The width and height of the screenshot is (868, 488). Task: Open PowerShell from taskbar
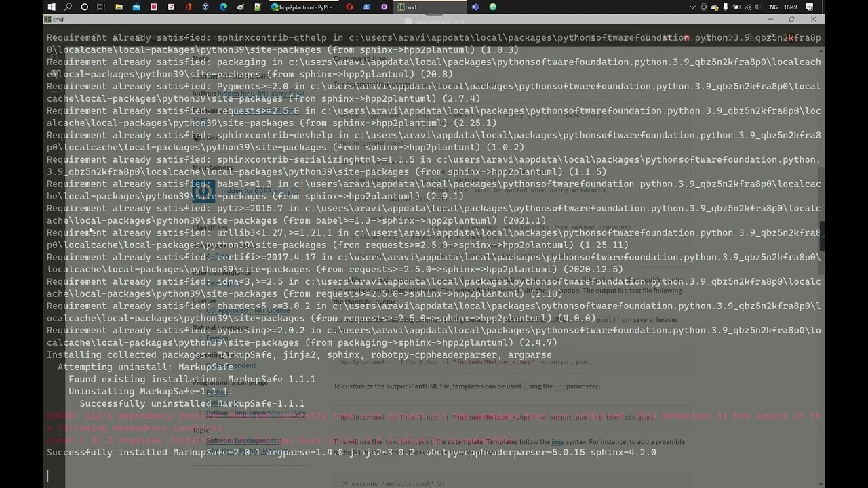point(367,7)
